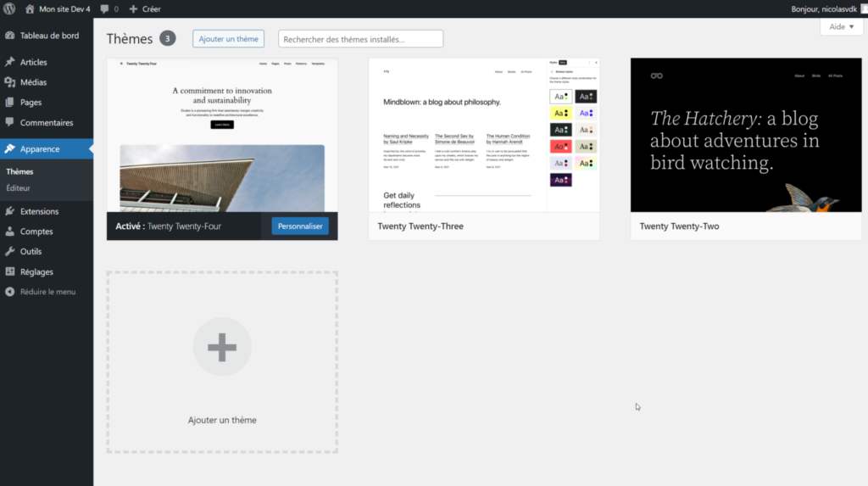Click the plus icon next to Créer

(x=133, y=8)
